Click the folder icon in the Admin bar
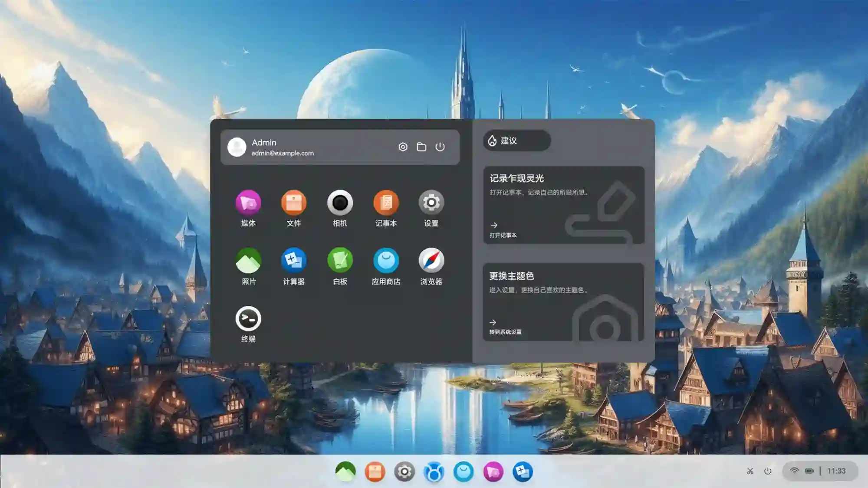The width and height of the screenshot is (868, 488). point(421,147)
